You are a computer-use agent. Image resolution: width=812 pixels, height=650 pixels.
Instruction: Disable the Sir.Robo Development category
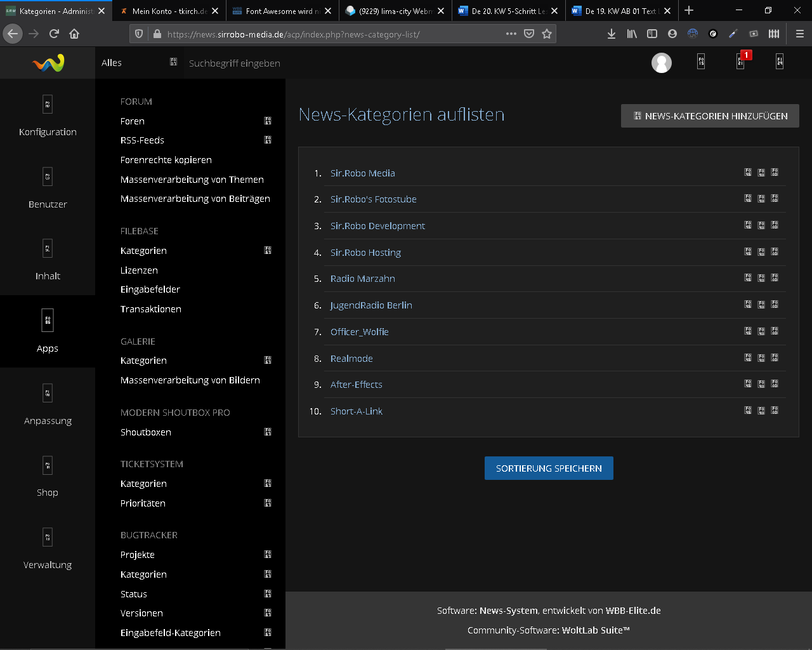748,225
